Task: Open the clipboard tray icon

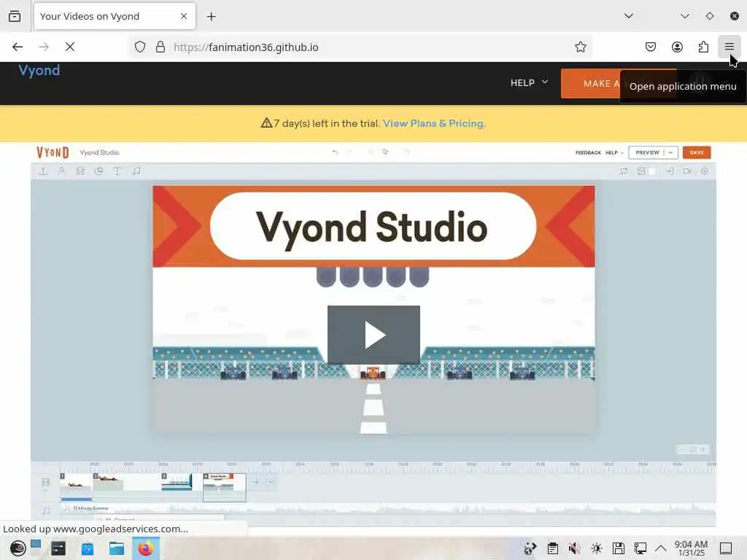Action: click(x=553, y=548)
